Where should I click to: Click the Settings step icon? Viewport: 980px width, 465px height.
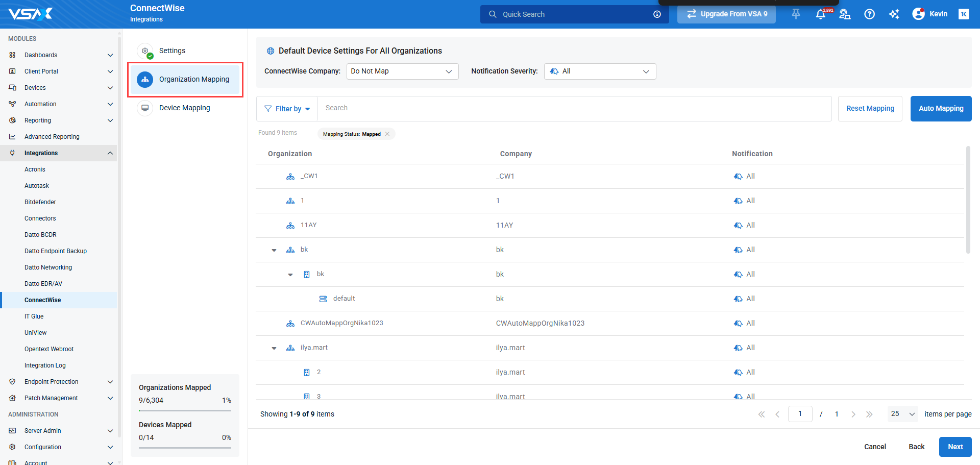145,51
